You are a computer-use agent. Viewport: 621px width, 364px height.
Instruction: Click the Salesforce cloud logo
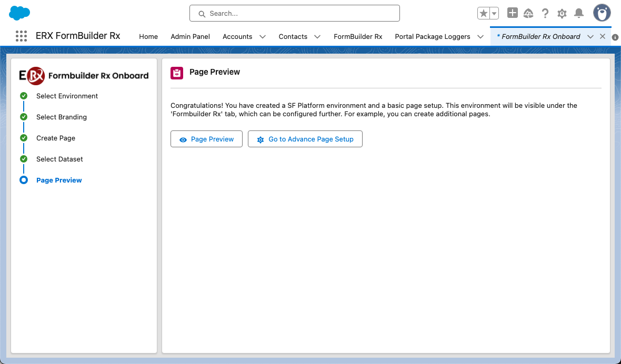19,13
